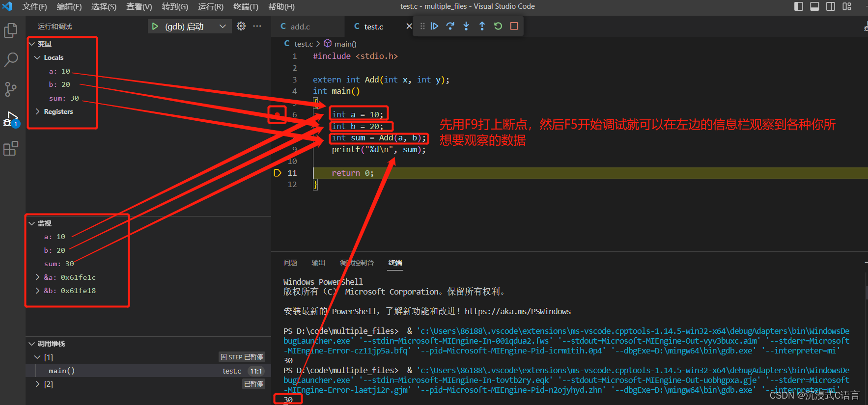Collapse the 监视 watch section
This screenshot has width=868, height=405.
(x=32, y=223)
